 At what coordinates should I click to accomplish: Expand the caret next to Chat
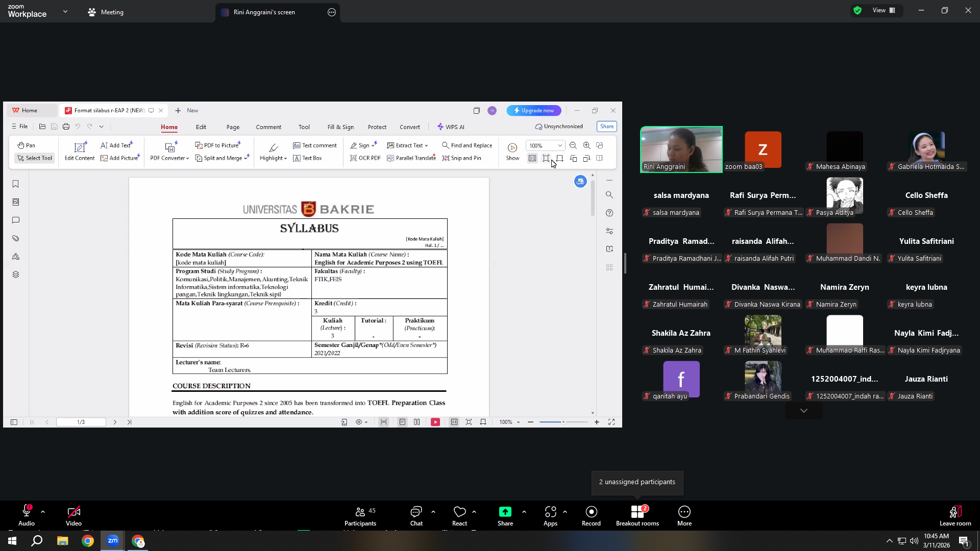(433, 512)
